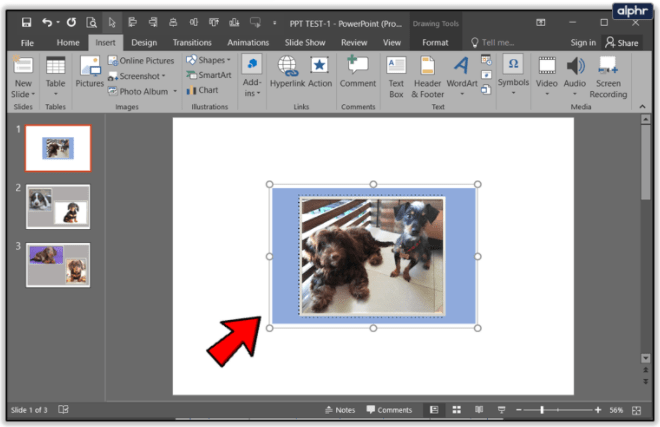Open the Animations tab
Image resolution: width=660 pixels, height=427 pixels.
click(247, 43)
